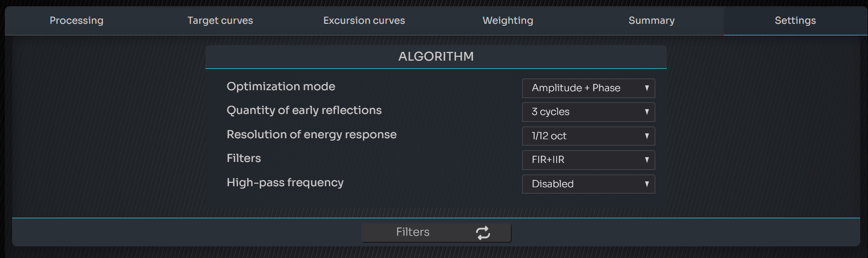Click the High-pass frequency label
Viewport: 868px width, 258px height.
tap(285, 183)
